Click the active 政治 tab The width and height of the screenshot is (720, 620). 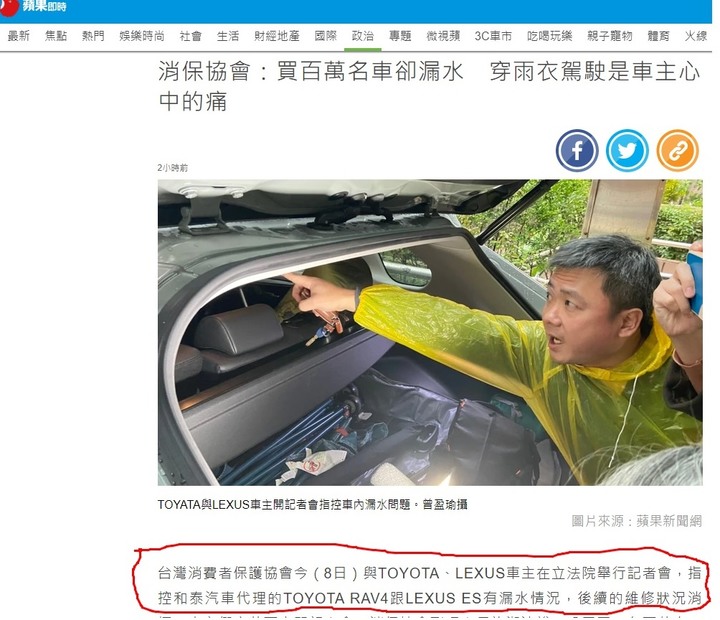coord(363,36)
